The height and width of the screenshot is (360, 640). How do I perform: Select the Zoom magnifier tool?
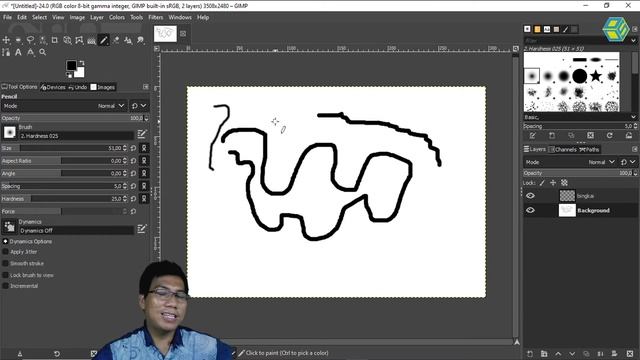(x=42, y=52)
